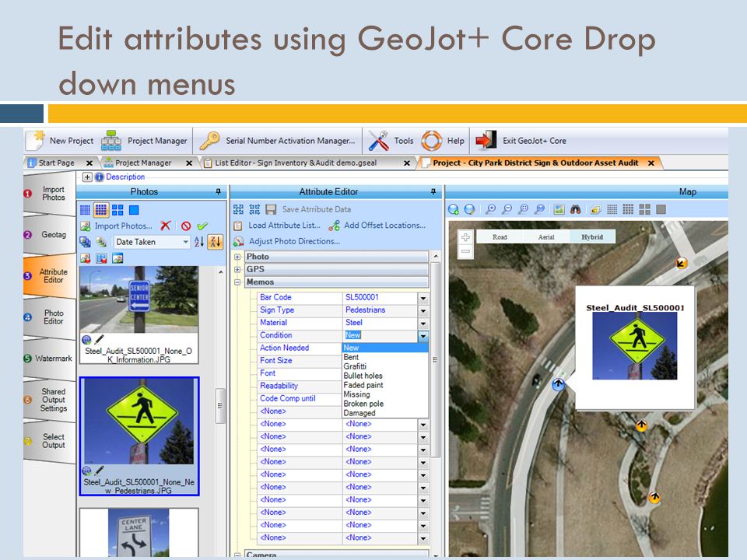
Task: Go to the Photo Editor step
Action: [50, 317]
